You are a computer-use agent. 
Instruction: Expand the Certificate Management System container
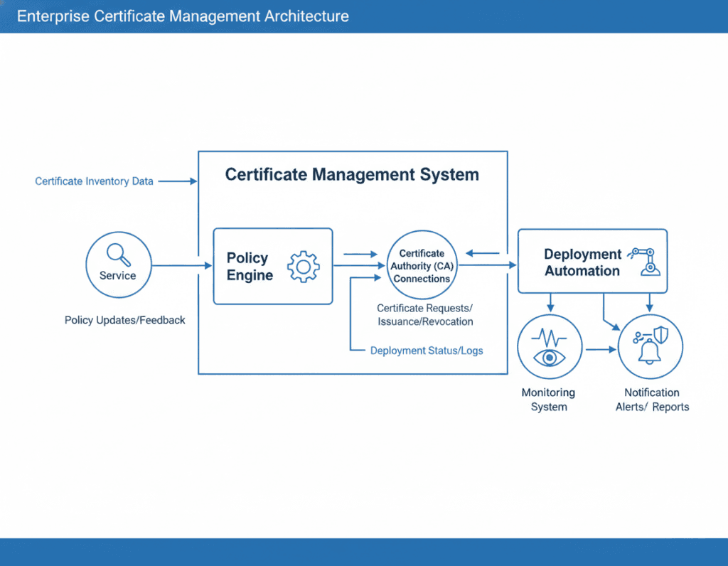coord(353,262)
